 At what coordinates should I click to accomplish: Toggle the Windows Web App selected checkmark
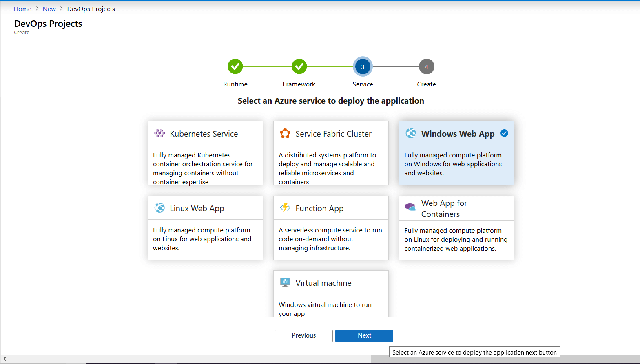pos(504,133)
